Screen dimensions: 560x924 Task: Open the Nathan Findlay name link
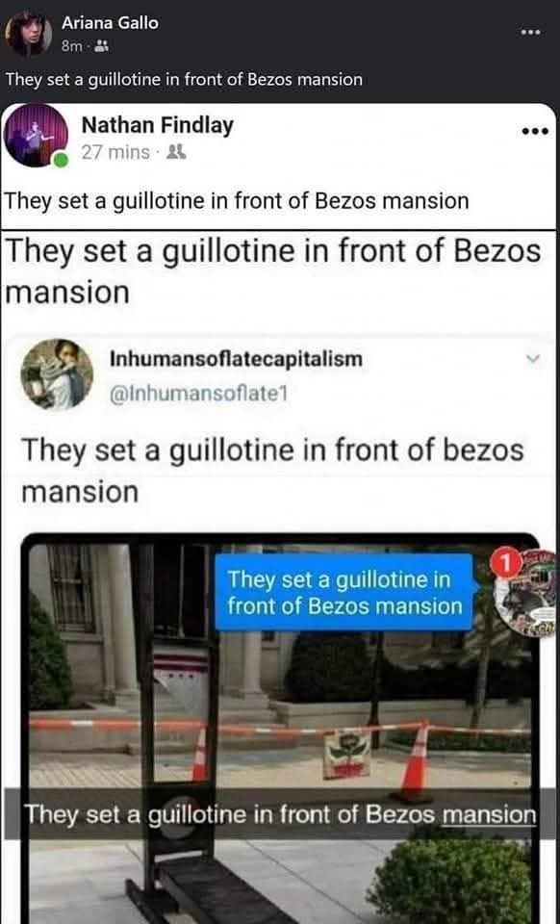click(157, 125)
